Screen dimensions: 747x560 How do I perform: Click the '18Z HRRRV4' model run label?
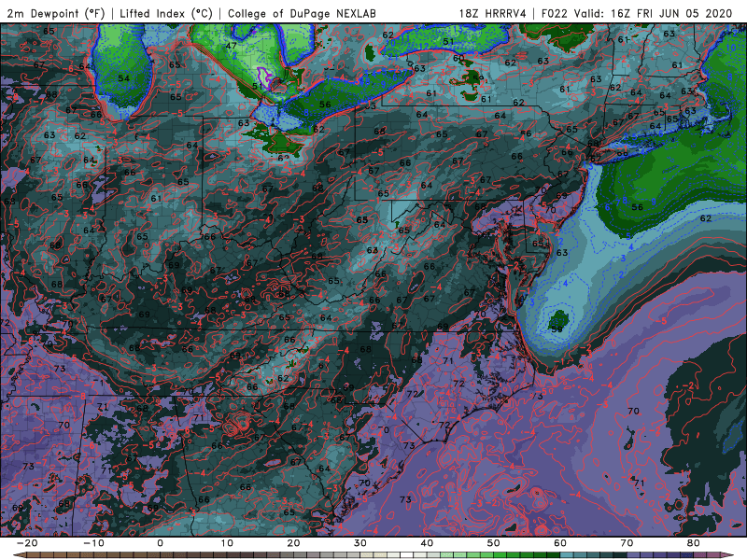click(x=493, y=13)
